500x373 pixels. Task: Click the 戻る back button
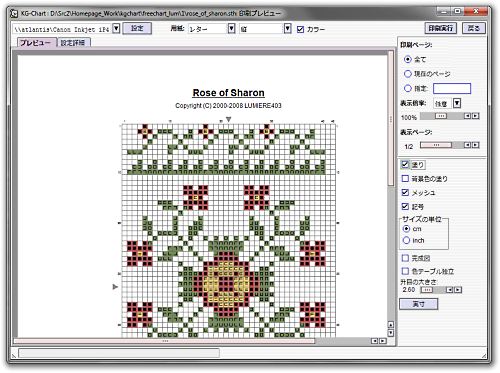click(x=474, y=28)
